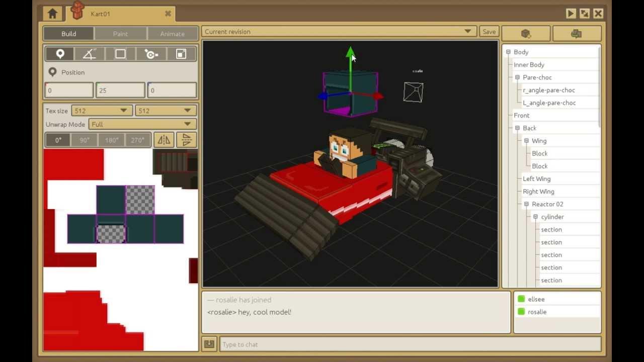
Task: Click the Save button
Action: [489, 32]
